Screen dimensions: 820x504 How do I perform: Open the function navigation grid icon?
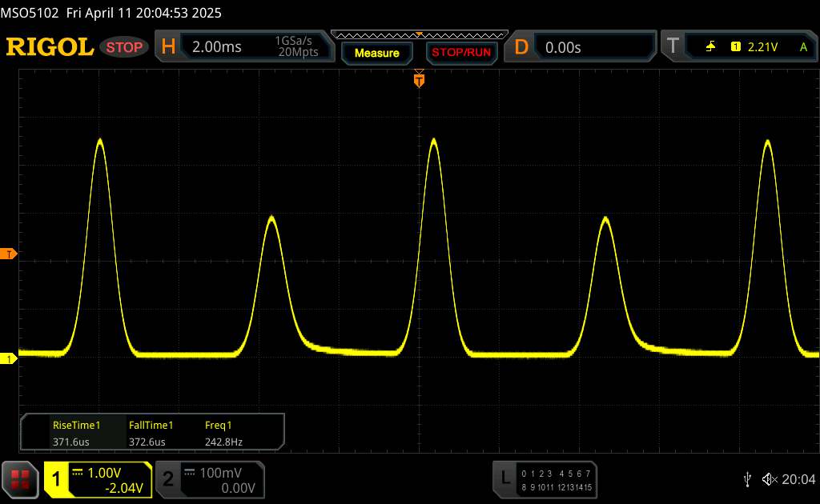coord(21,478)
